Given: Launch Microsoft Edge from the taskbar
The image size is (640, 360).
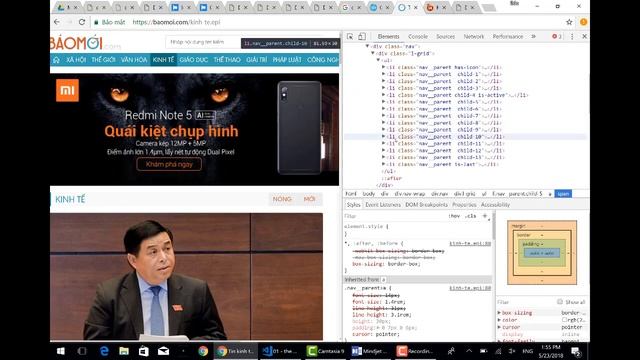Looking at the screenshot, I should (x=104, y=351).
